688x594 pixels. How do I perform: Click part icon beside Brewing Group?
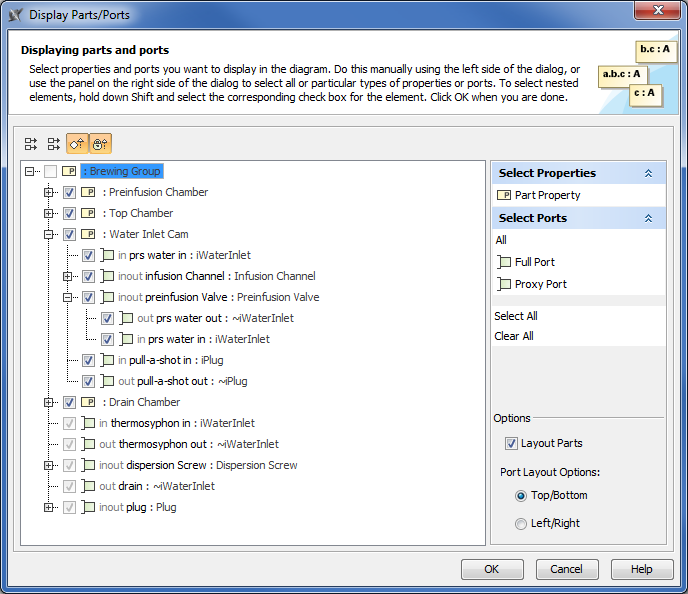coord(69,171)
